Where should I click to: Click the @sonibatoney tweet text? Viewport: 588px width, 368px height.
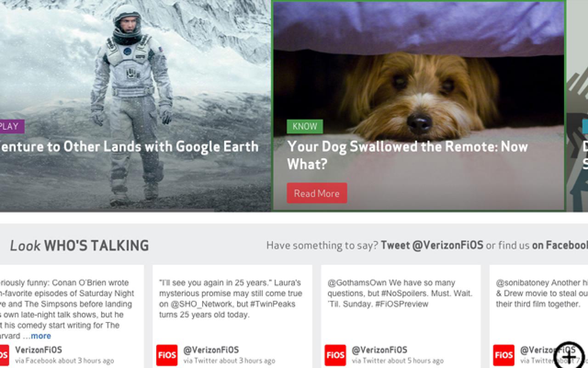(542, 293)
